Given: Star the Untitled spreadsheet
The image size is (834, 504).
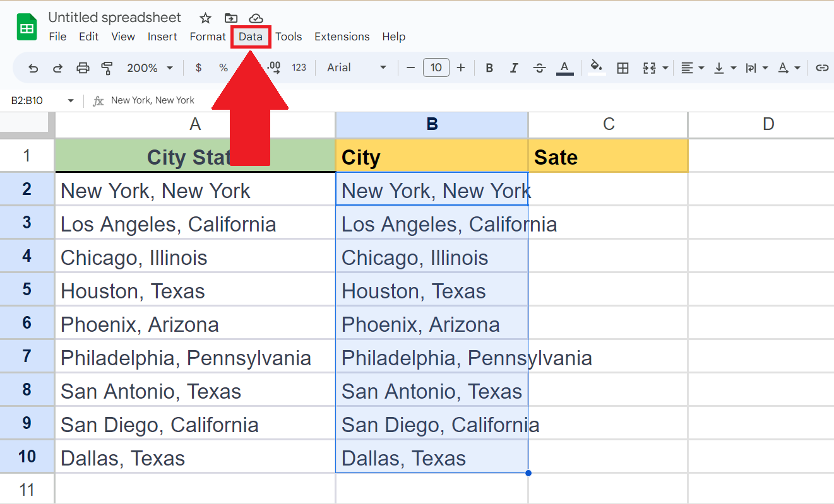Looking at the screenshot, I should [205, 18].
